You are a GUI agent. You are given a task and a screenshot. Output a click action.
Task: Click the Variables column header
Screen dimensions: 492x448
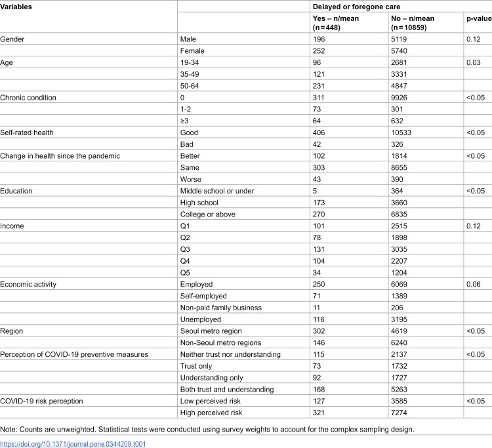[16, 7]
